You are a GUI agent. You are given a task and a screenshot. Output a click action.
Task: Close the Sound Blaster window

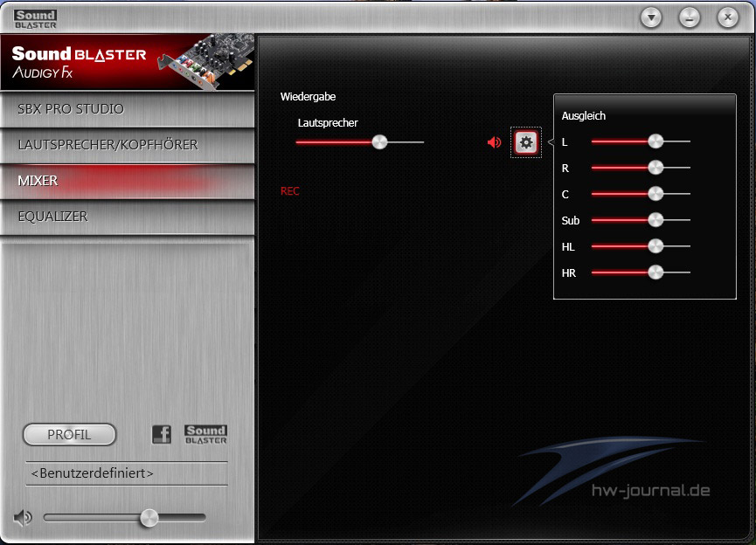[728, 17]
